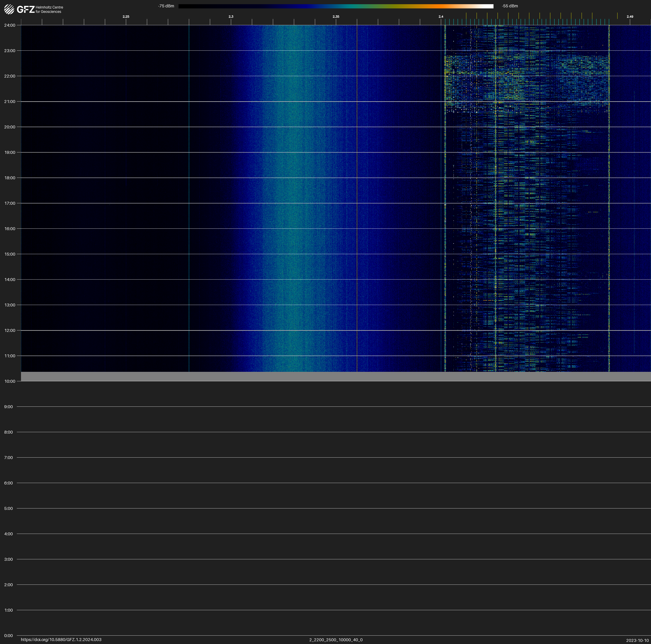Open the doi.org GFZ dataset link

61,640
